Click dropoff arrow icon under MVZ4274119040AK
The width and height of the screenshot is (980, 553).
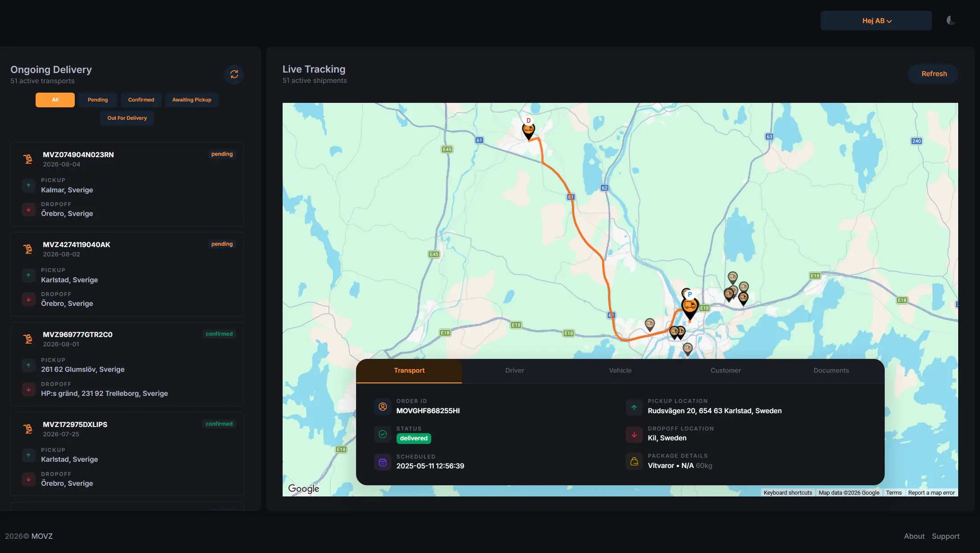28,299
